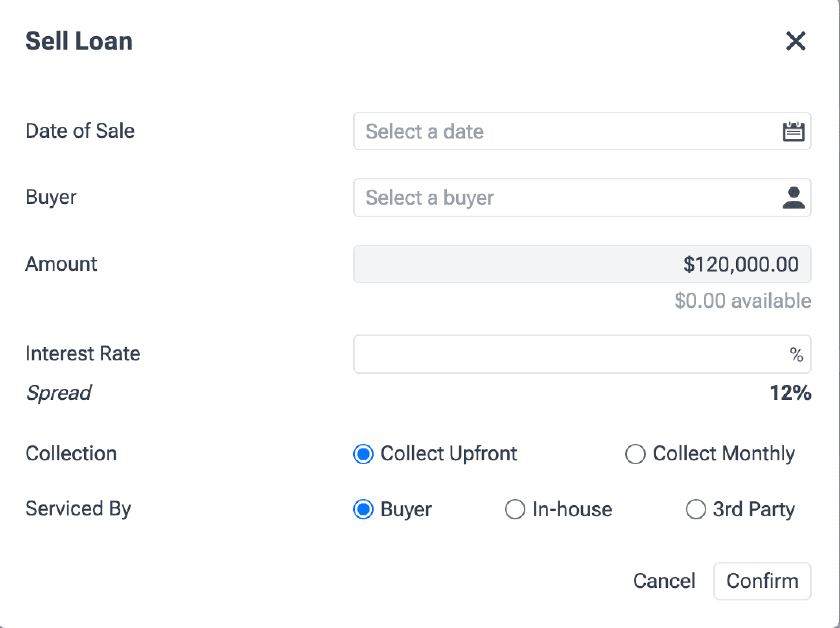The image size is (840, 628).
Task: Click the Date of Sale label
Action: pos(80,131)
